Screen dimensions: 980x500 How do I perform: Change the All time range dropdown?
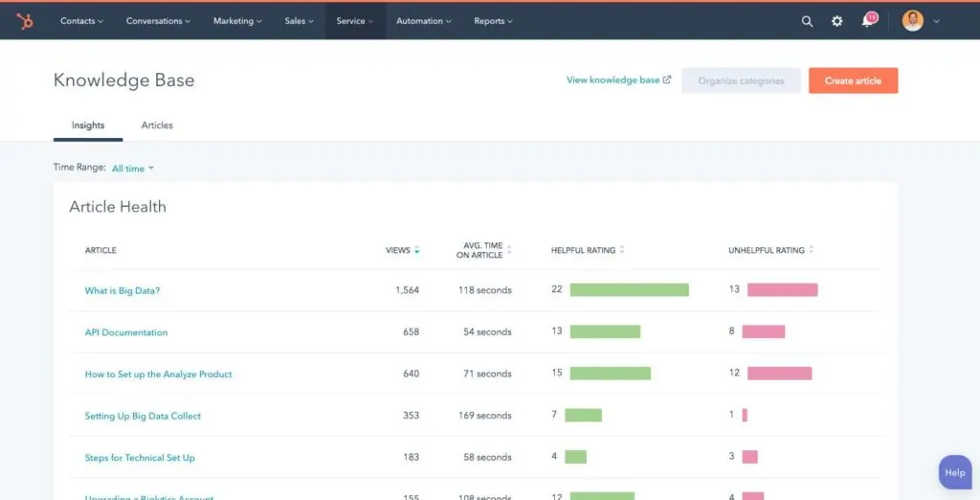(132, 169)
